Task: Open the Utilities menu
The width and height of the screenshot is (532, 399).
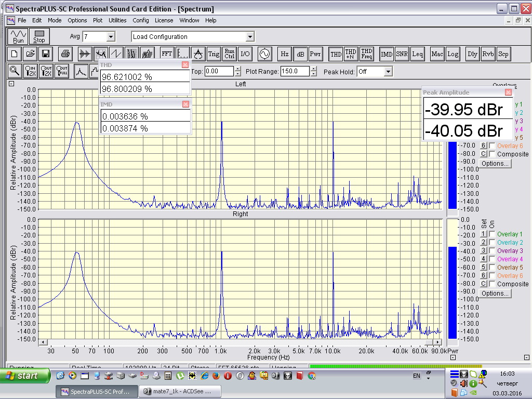Action: click(117, 20)
